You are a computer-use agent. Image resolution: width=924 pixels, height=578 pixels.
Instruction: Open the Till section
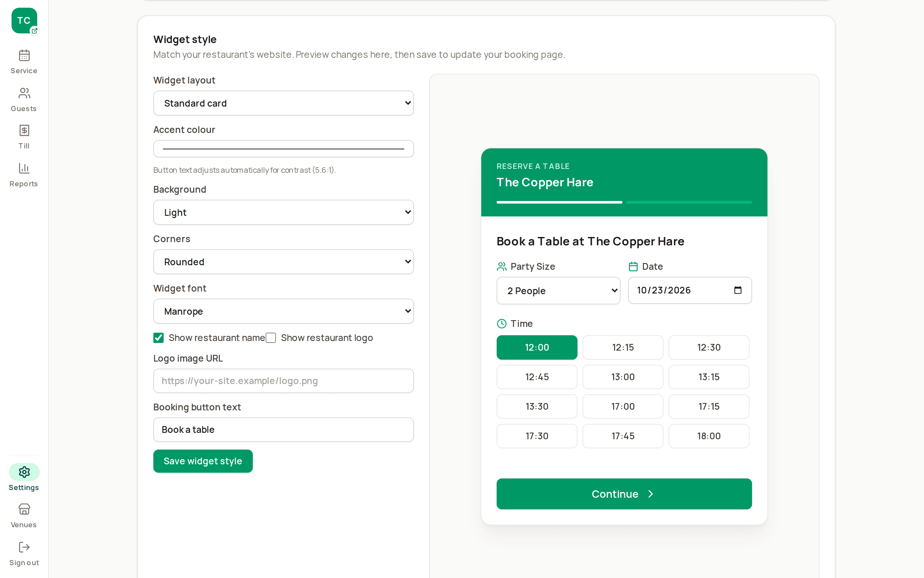coord(24,136)
